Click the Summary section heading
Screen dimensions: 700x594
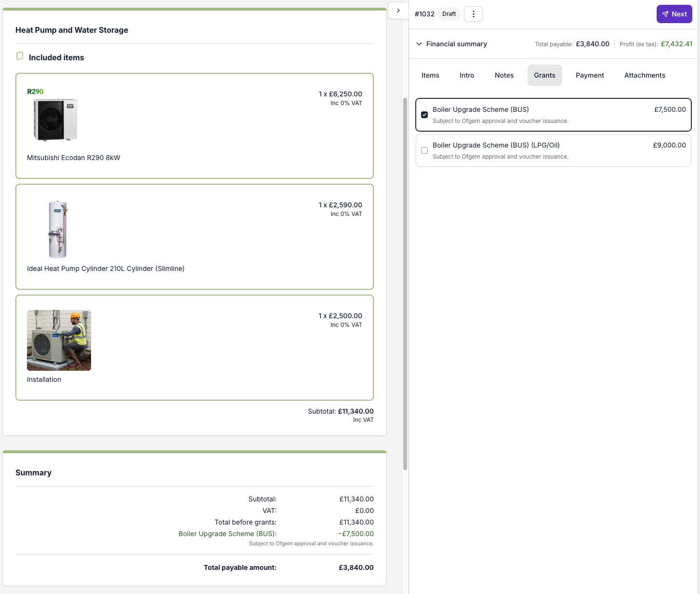(33, 472)
